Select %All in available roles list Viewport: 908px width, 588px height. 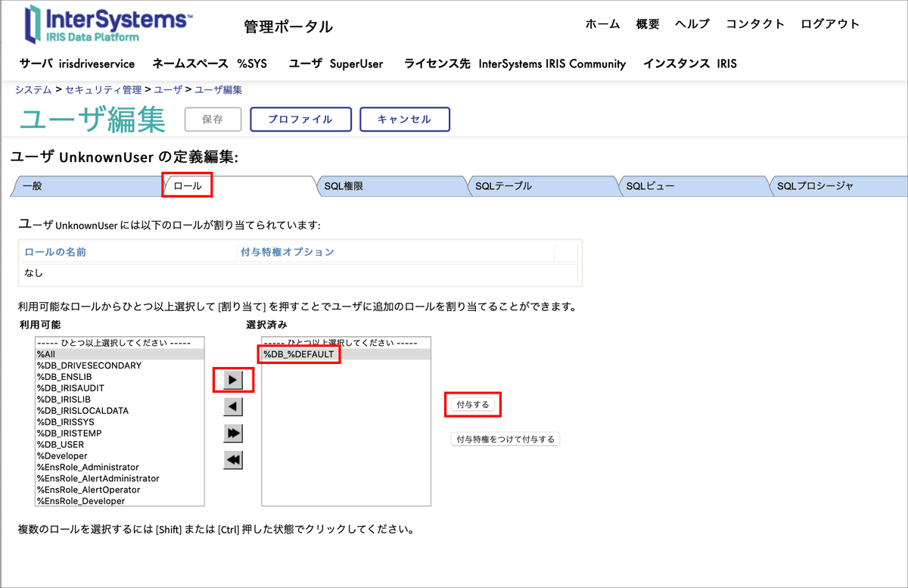[119, 353]
